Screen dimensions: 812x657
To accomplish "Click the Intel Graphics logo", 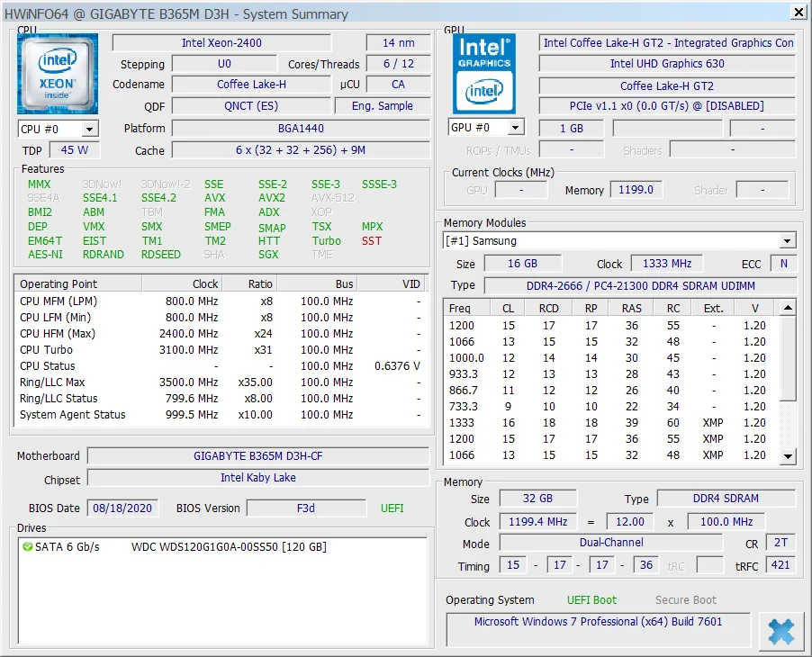I will [x=486, y=74].
